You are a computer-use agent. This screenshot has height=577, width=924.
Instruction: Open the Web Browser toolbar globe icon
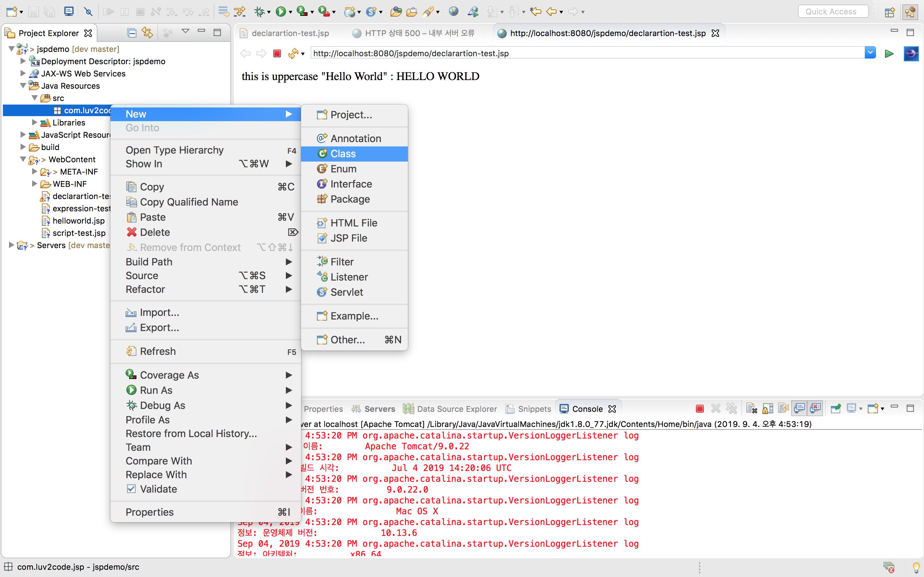tap(453, 12)
